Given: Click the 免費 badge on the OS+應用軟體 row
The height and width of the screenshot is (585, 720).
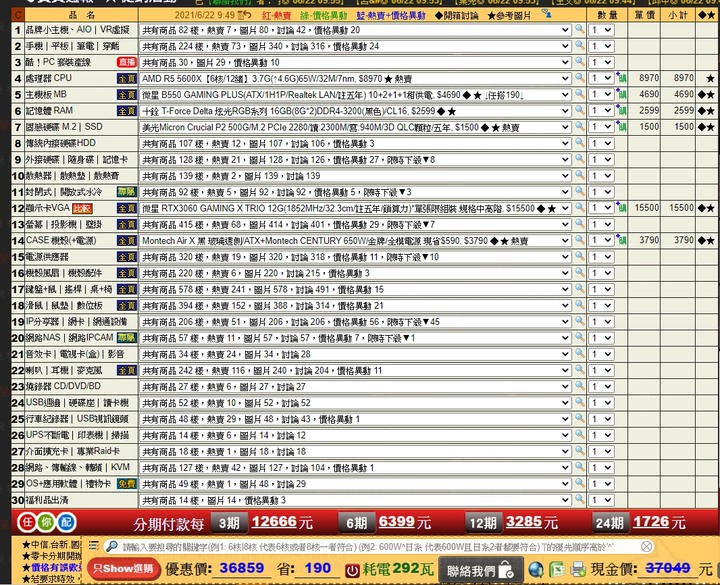Looking at the screenshot, I should point(127,484).
